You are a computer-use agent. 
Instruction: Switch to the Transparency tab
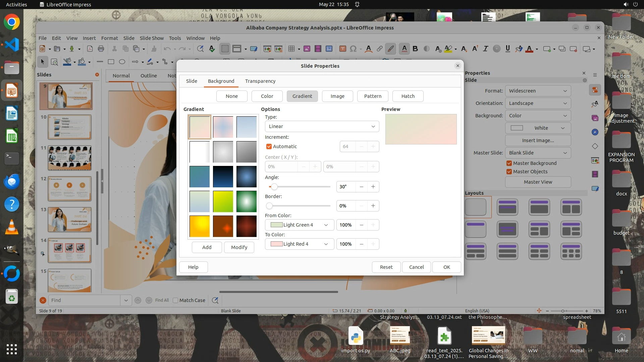pos(260,81)
